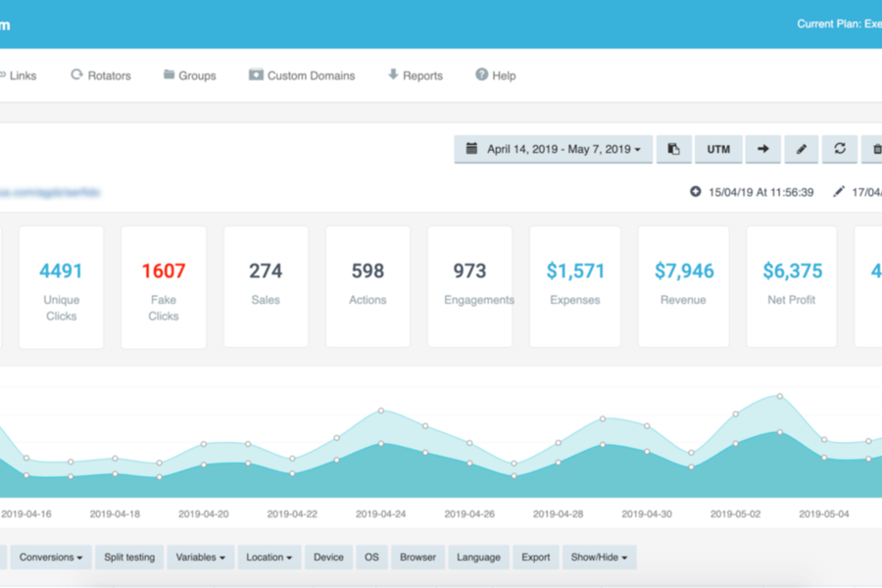
Task: Click the trash delete icon button
Action: [x=873, y=149]
